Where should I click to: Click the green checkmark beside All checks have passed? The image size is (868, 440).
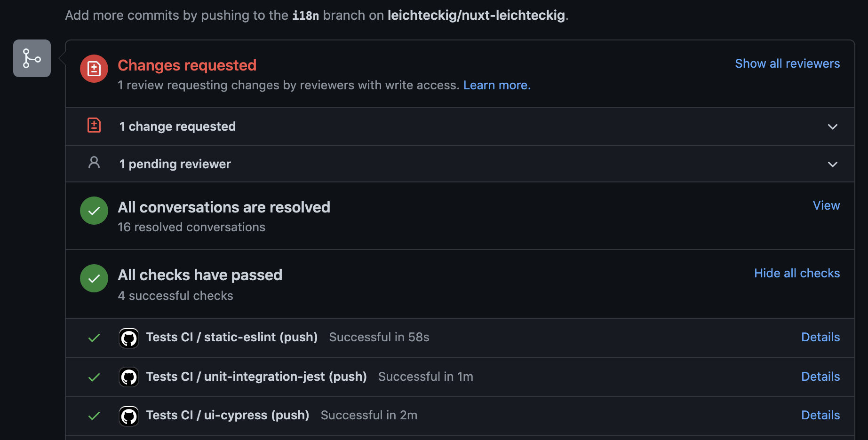tap(94, 278)
